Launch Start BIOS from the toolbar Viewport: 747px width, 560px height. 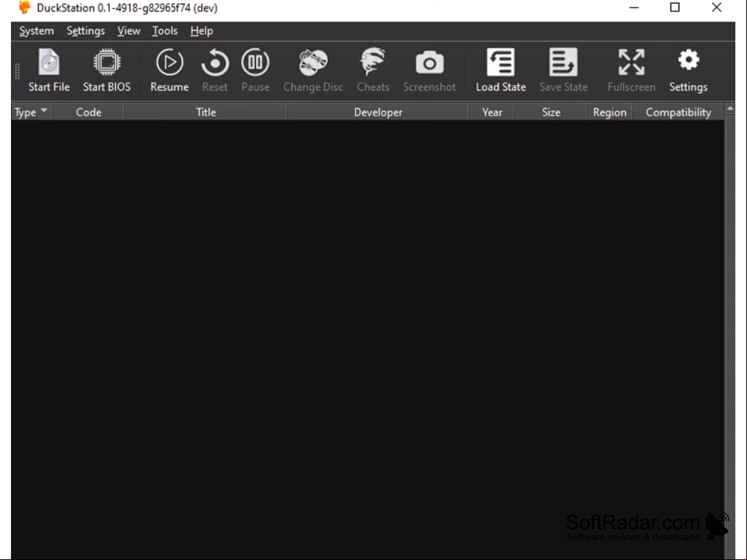click(106, 70)
